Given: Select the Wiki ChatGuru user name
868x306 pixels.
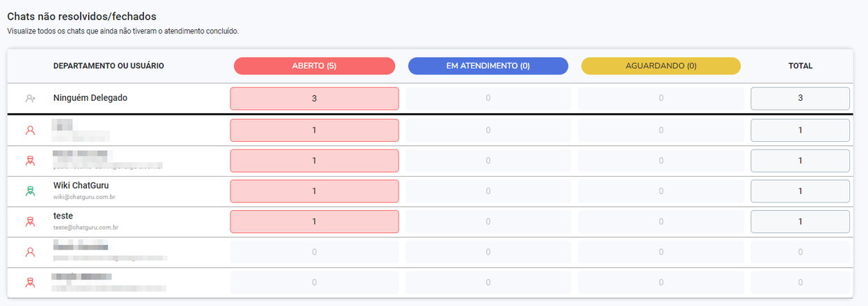Looking at the screenshot, I should click(x=81, y=186).
